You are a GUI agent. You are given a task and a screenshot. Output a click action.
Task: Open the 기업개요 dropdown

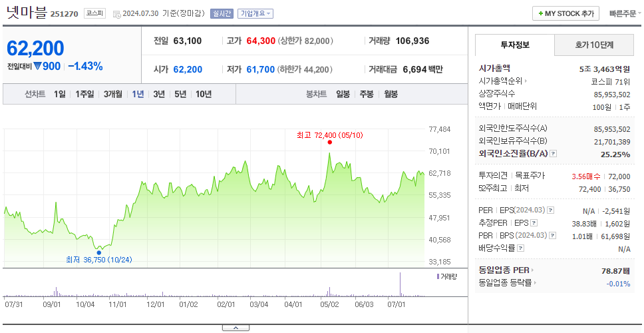click(255, 13)
